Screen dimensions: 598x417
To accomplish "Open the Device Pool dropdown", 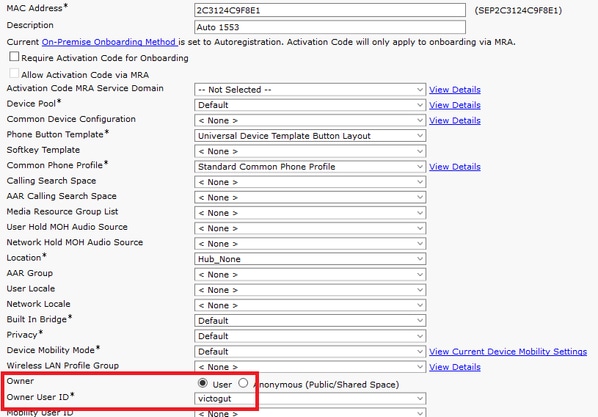I will pyautogui.click(x=310, y=105).
